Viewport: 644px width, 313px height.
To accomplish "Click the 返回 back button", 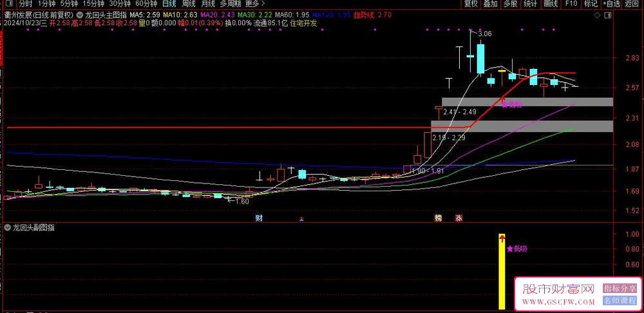I will pos(632,4).
